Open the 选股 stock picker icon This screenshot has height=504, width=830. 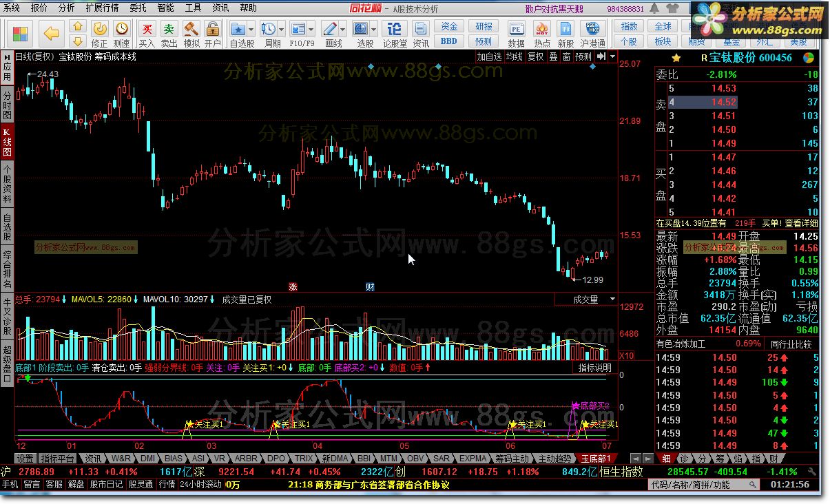point(361,29)
